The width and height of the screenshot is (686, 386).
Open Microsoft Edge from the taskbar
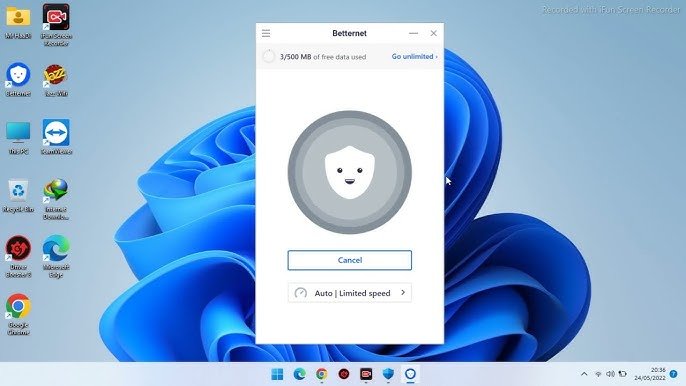point(300,374)
